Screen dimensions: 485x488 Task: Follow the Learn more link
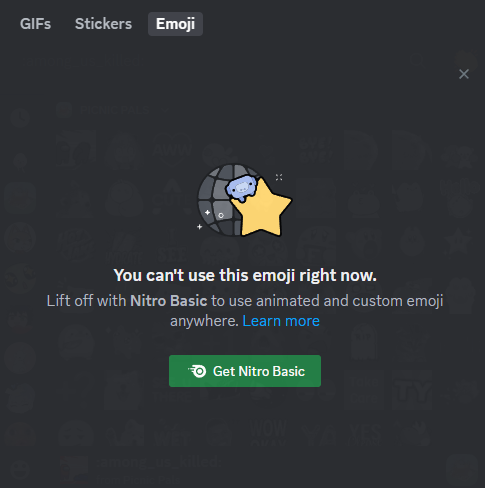point(281,321)
